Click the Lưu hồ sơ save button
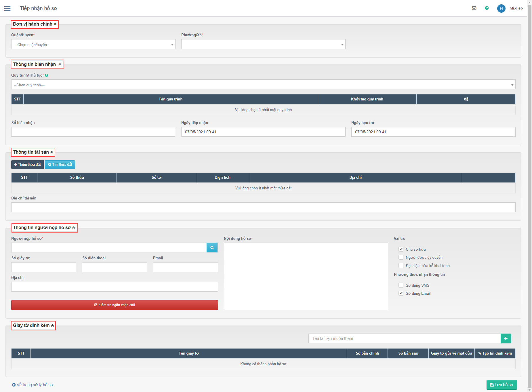This screenshot has height=392, width=532. tap(502, 385)
